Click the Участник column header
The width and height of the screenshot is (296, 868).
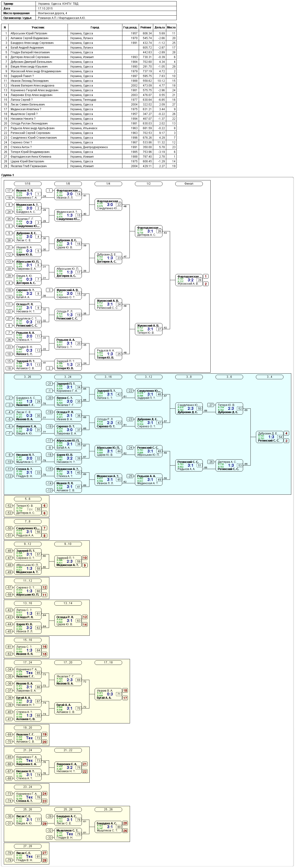click(x=38, y=27)
